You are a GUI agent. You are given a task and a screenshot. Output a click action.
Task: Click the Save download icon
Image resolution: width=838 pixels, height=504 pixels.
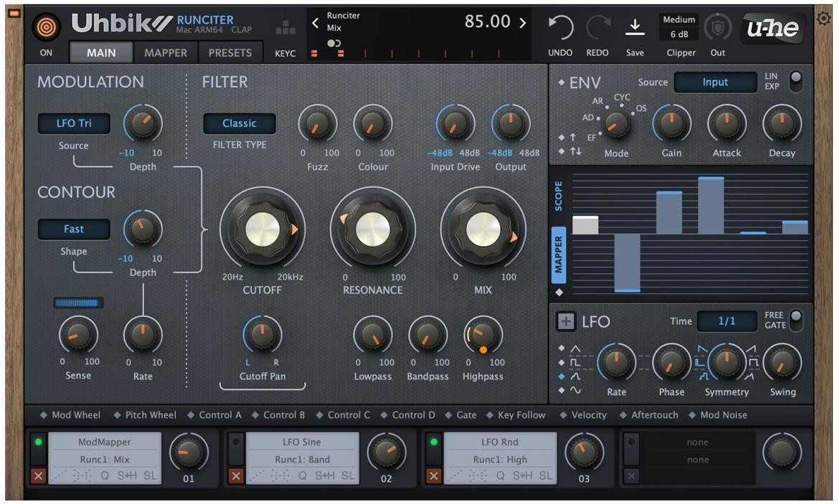tap(635, 27)
